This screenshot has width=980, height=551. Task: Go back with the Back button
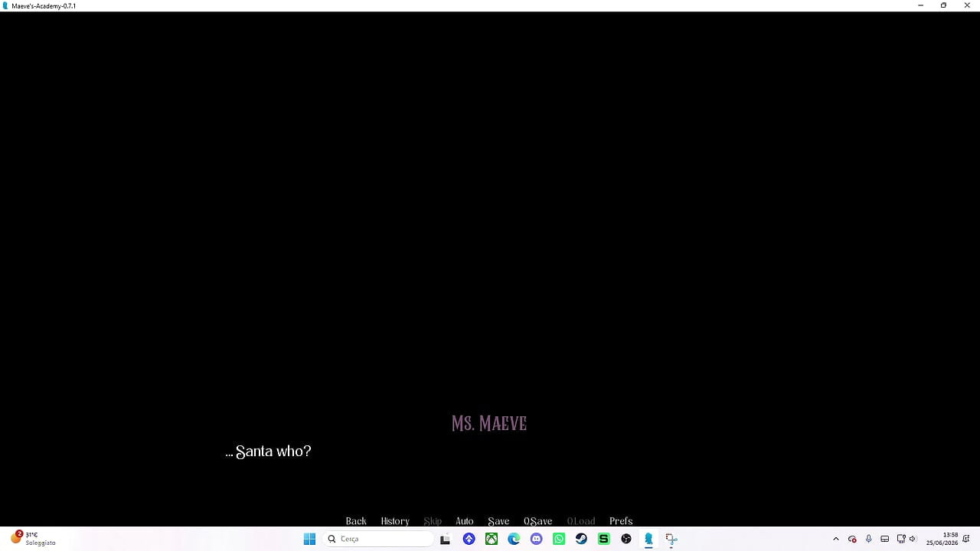[356, 521]
